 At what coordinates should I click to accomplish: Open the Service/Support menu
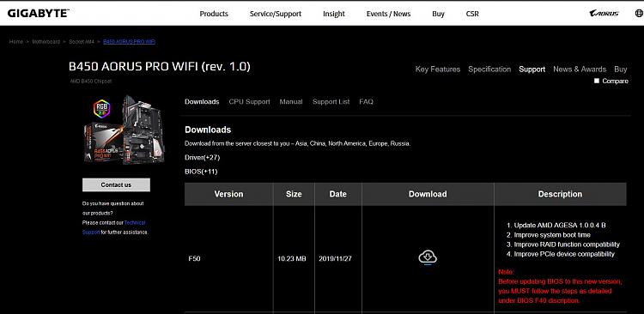tap(276, 14)
